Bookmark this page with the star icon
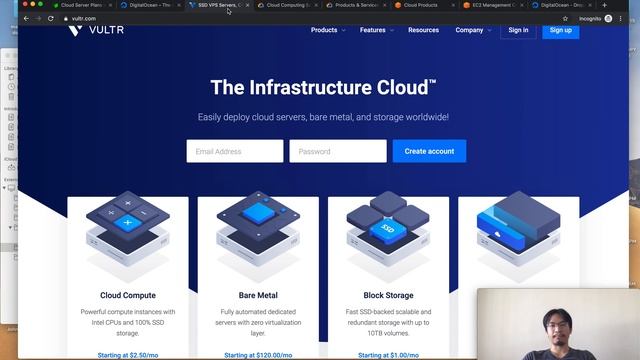Screen dimensions: 640x360 tap(565, 18)
